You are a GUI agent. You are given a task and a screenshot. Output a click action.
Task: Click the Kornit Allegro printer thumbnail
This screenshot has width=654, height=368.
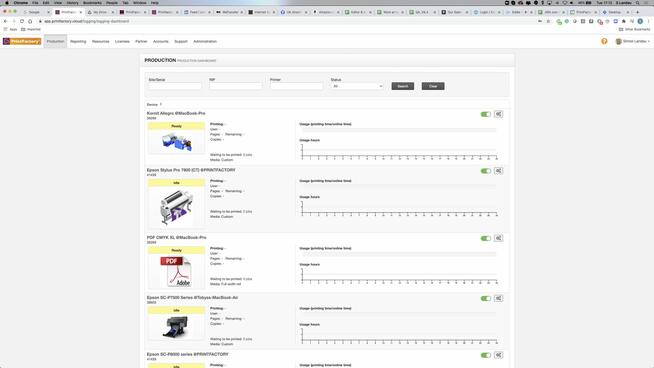coord(176,142)
